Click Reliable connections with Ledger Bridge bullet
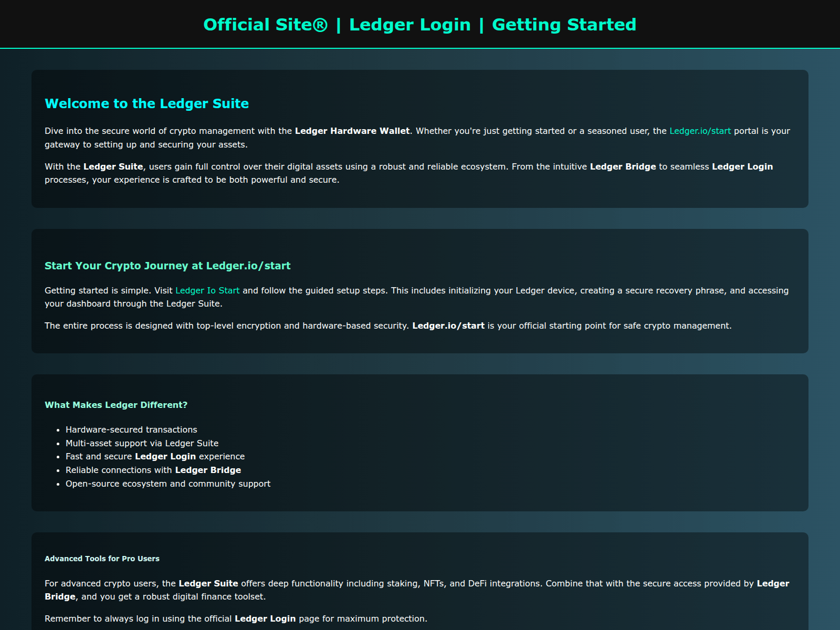The height and width of the screenshot is (630, 840). (153, 470)
